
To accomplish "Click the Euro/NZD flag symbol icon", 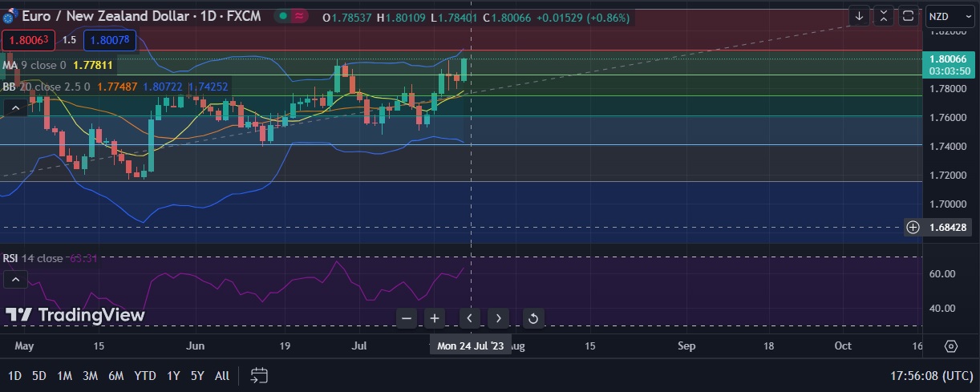I will (x=10, y=18).
